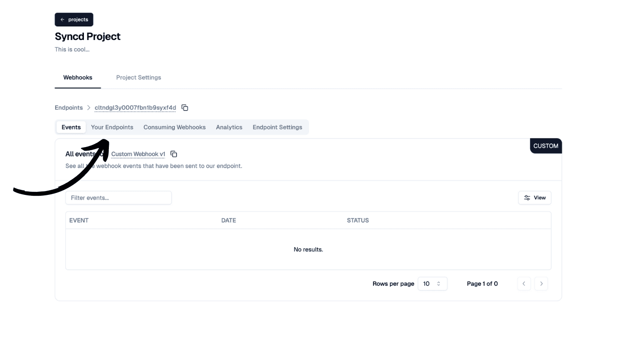Open the Your Endpoints tab
The height and width of the screenshot is (364, 618).
pos(112,127)
